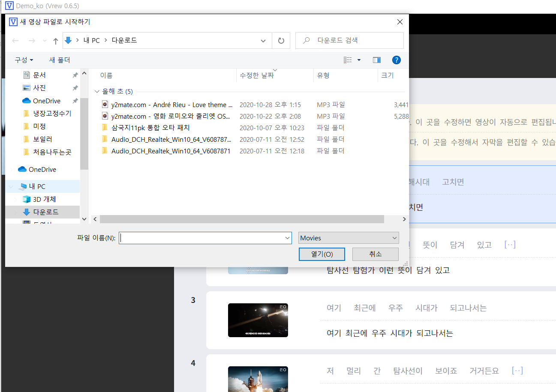Open the 미정 folder in sidebar
Image resolution: width=556 pixels, height=392 pixels.
pos(39,126)
